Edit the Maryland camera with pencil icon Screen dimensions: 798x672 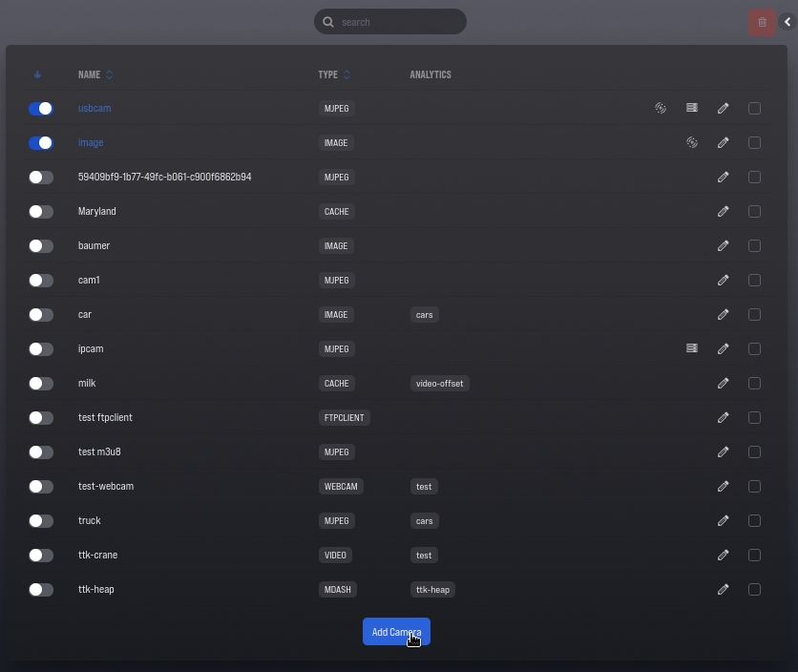[724, 212]
